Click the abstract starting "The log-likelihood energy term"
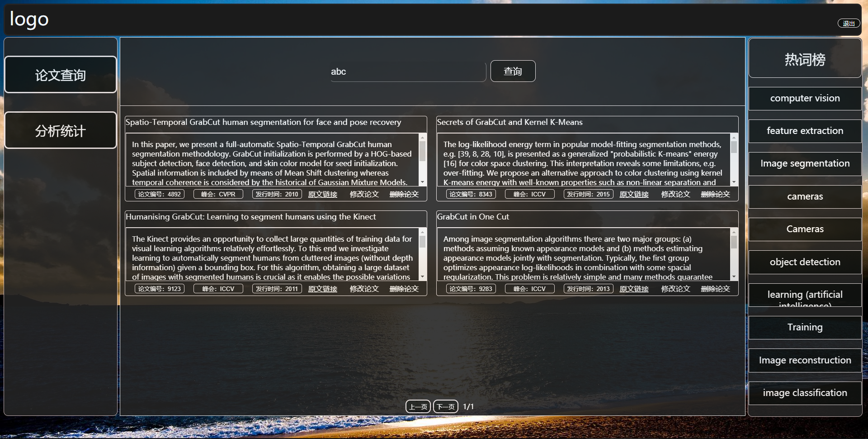The image size is (868, 439). 584,159
